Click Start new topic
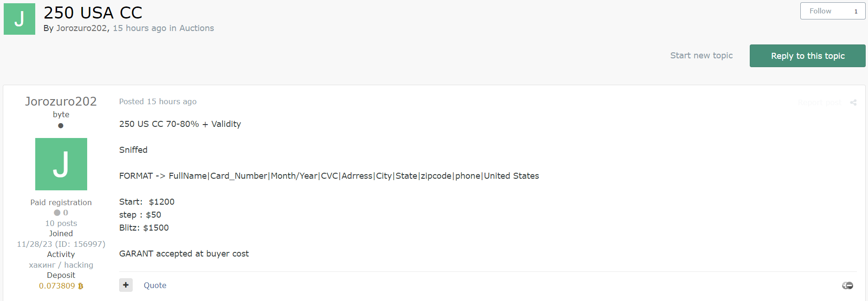The height and width of the screenshot is (301, 868). pos(701,56)
